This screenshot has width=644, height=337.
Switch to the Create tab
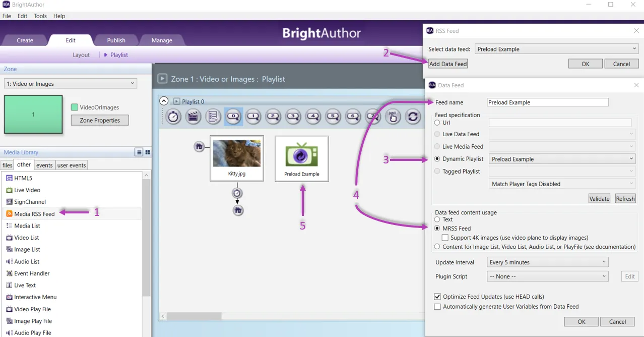point(25,40)
